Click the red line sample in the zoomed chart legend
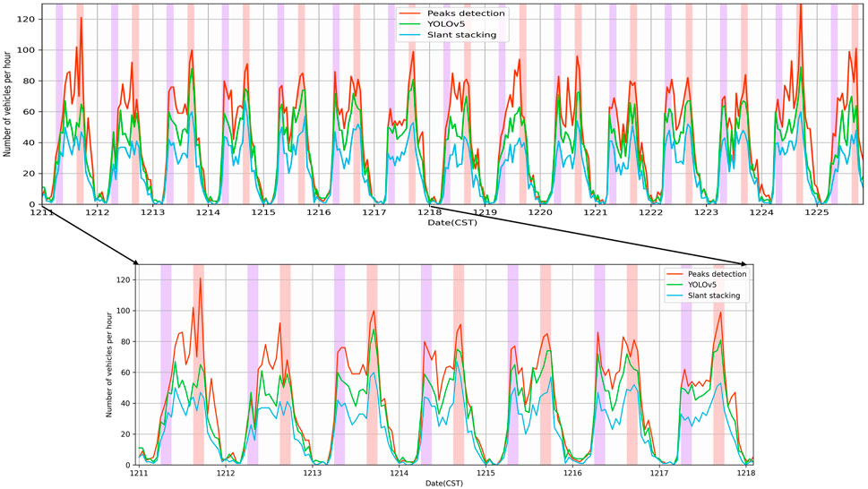This screenshot has height=489, width=868. 675,274
